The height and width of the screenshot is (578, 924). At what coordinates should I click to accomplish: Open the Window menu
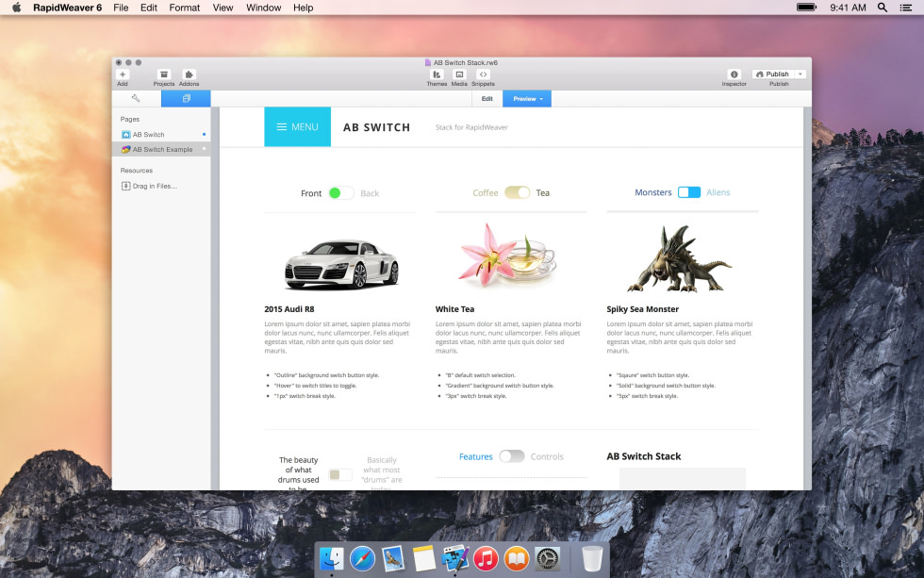[x=263, y=8]
